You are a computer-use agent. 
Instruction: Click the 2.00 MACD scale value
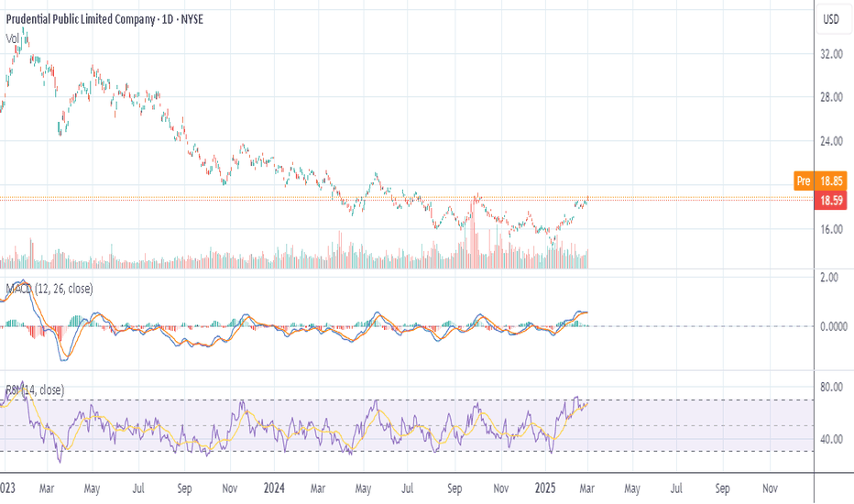pyautogui.click(x=829, y=278)
